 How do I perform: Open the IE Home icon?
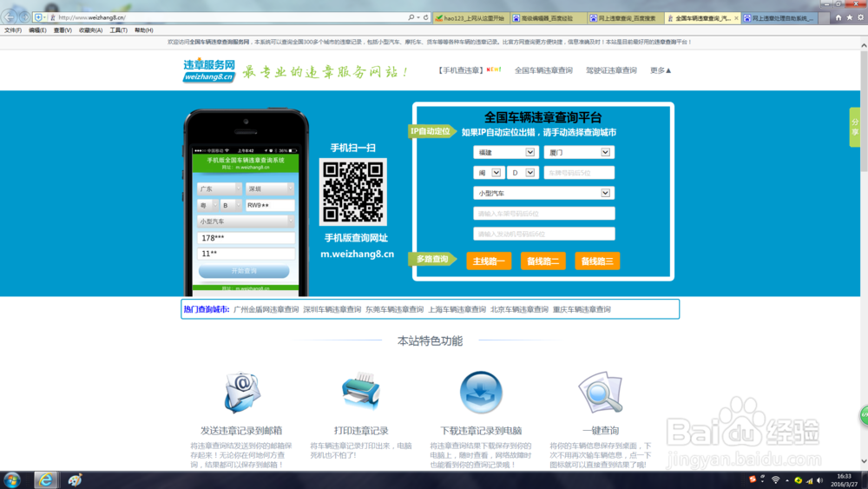click(838, 17)
